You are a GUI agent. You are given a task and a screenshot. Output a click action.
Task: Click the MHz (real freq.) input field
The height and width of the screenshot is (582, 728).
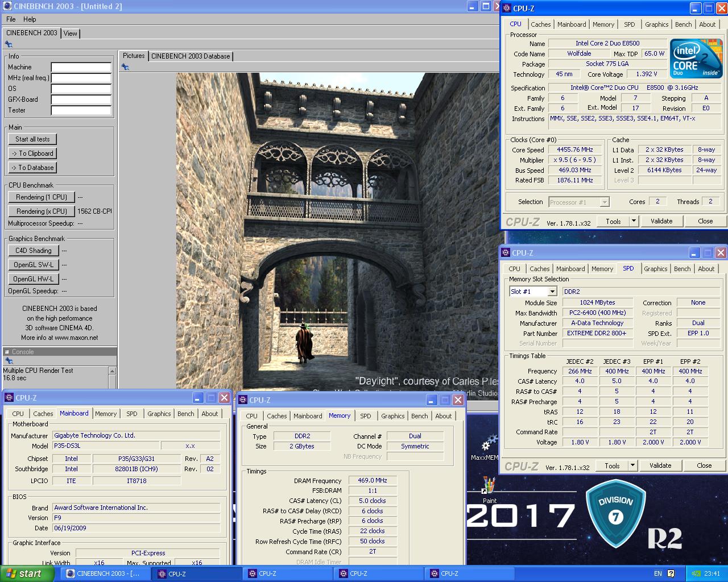click(x=81, y=78)
